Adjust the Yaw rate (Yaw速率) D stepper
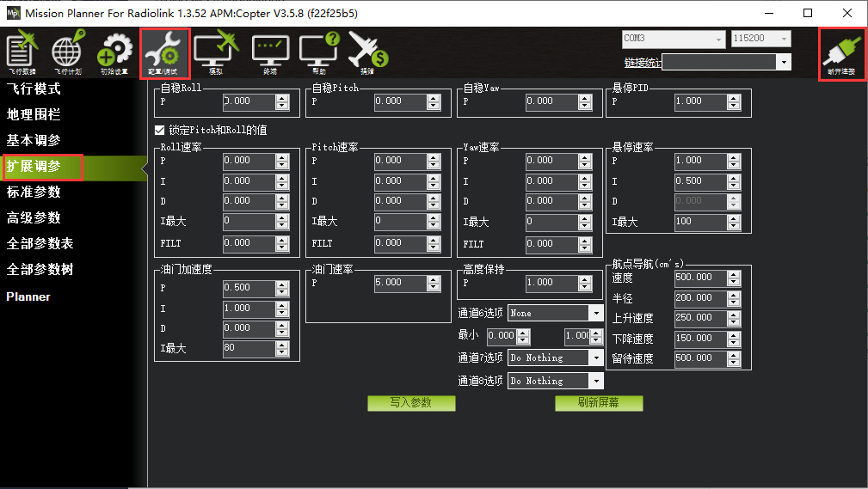 (x=585, y=201)
